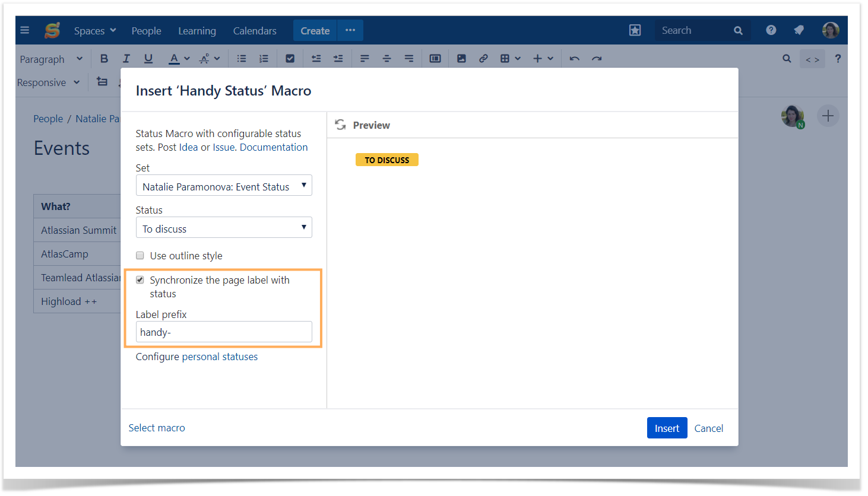This screenshot has height=496, width=868.
Task: Click the Highload ++ table cell
Action: point(77,301)
